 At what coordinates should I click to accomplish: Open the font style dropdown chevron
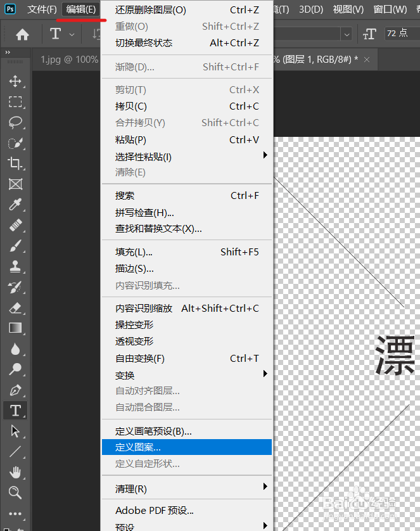pos(347,35)
